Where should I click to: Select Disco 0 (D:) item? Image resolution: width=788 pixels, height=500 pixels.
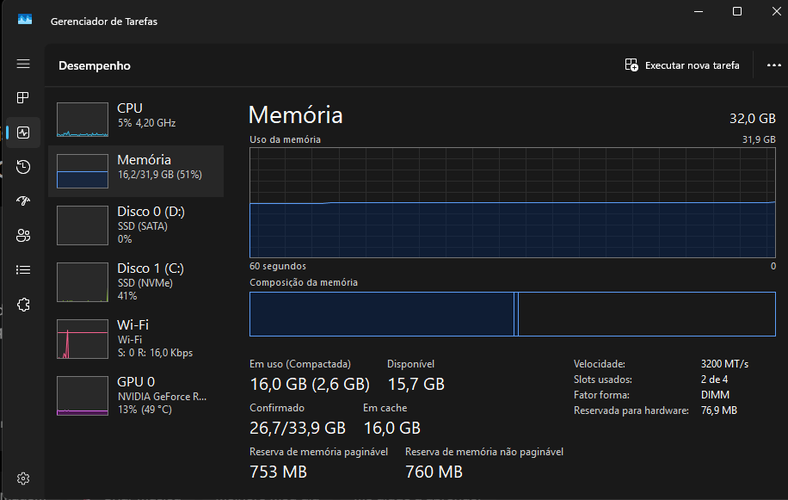pyautogui.click(x=136, y=225)
